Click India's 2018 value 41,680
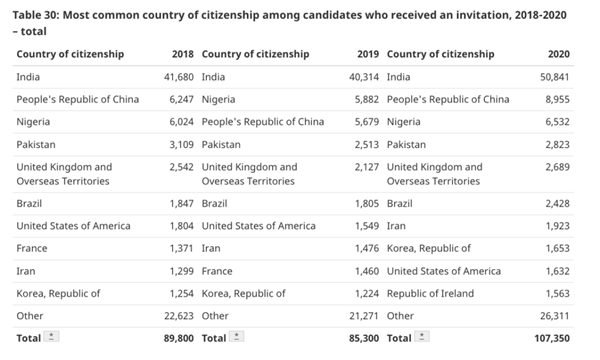The image size is (600, 360). click(x=179, y=77)
